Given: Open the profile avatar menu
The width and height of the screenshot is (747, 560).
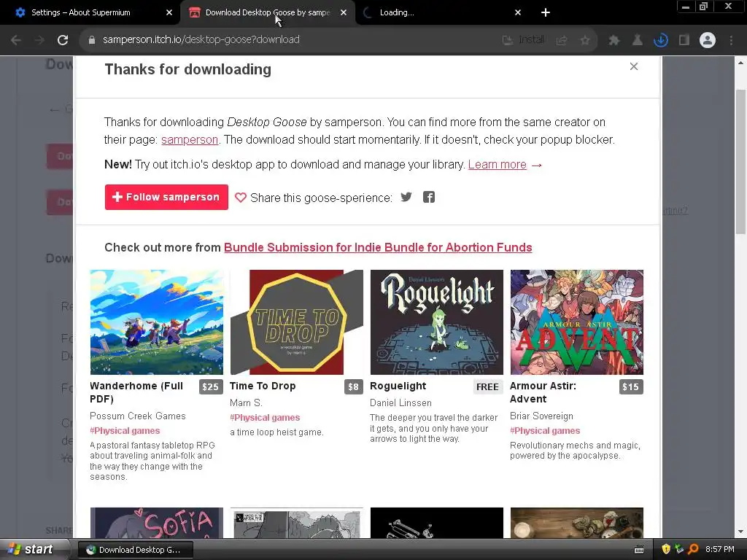Looking at the screenshot, I should 708,41.
